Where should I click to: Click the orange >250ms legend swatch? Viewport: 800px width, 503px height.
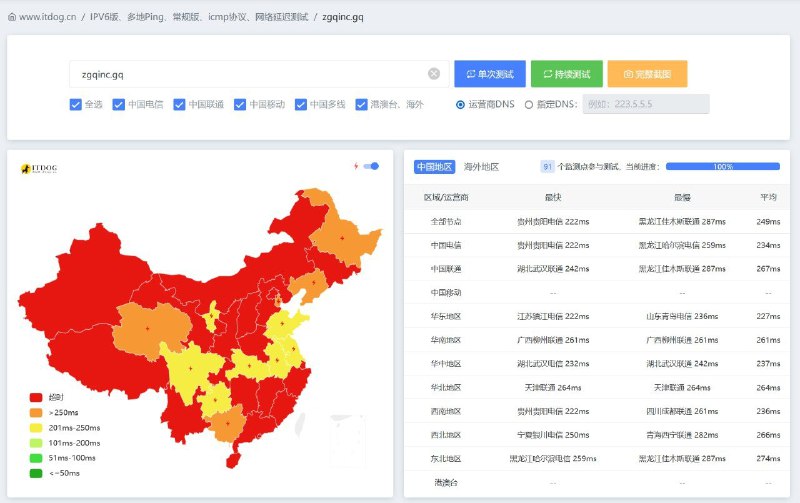pyautogui.click(x=36, y=412)
